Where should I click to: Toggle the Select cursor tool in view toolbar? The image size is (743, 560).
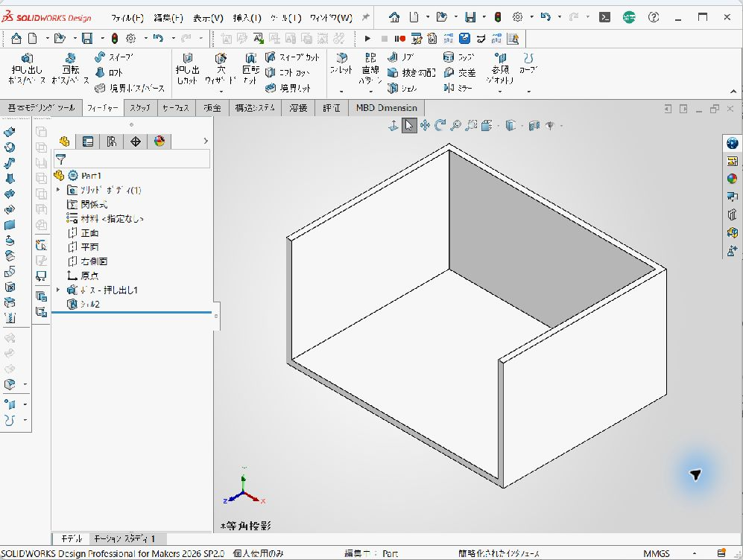point(409,125)
